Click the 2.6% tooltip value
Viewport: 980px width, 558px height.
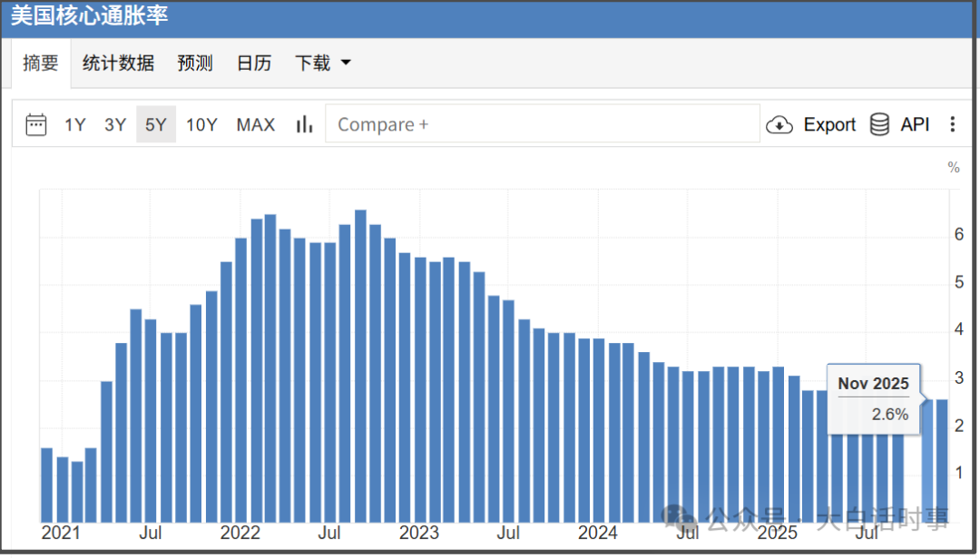click(890, 415)
